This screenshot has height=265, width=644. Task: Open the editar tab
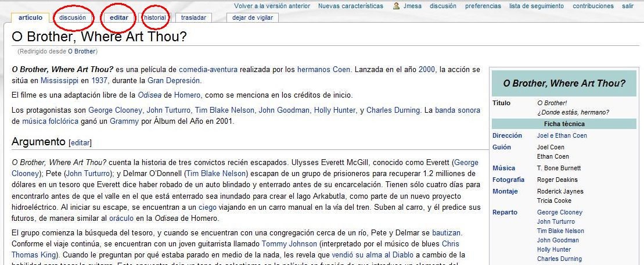[118, 17]
